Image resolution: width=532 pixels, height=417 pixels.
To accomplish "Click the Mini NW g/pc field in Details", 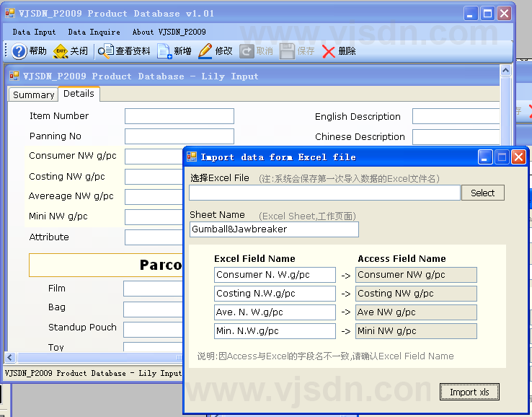I will (x=154, y=217).
